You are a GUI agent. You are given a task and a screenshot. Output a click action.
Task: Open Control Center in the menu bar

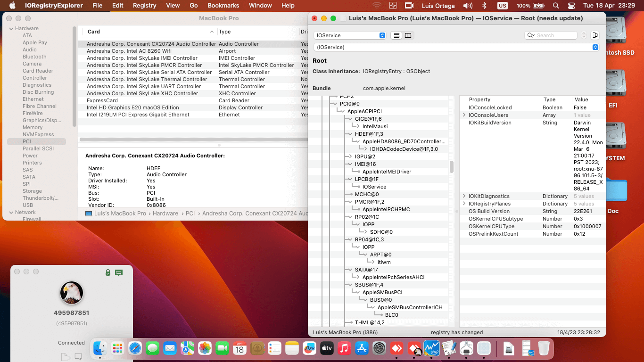[x=571, y=6]
